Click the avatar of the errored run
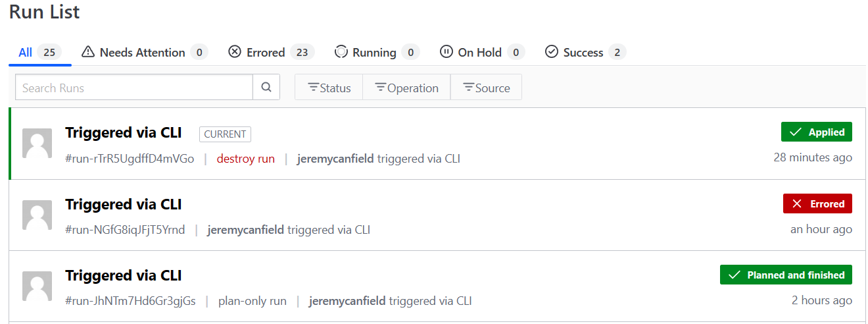 click(37, 215)
